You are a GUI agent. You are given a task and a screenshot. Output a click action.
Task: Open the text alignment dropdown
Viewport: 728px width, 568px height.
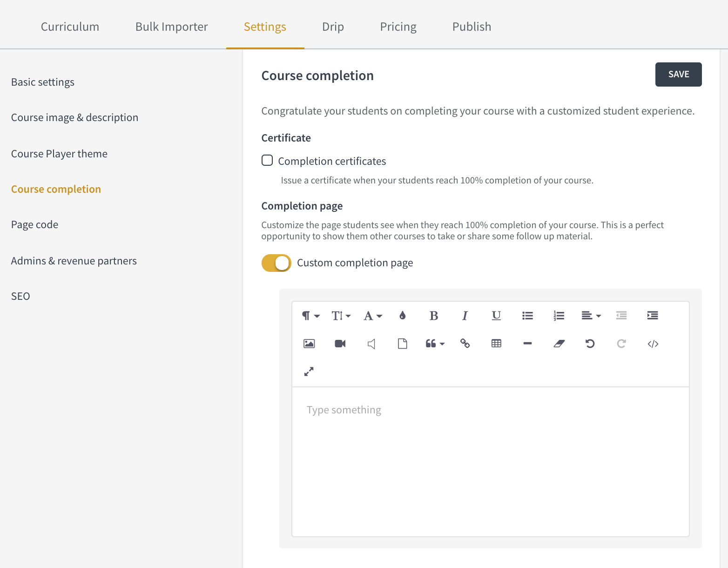point(591,316)
